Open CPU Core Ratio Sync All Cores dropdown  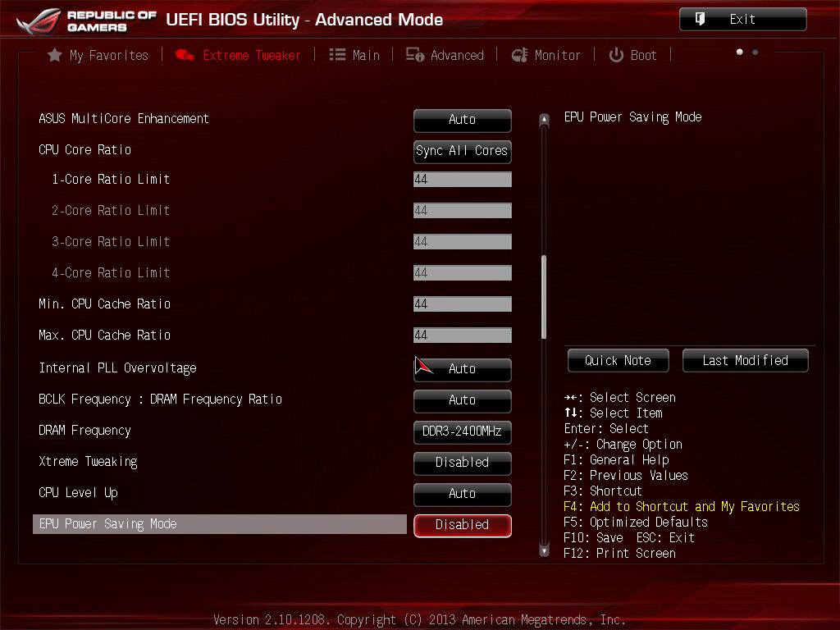(x=463, y=151)
